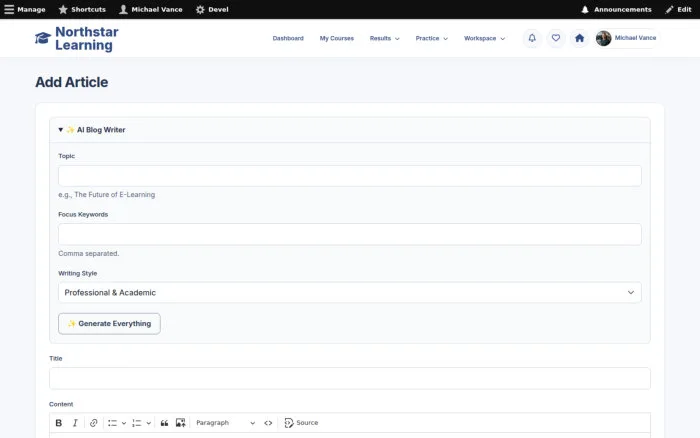Open Shortcuts in the admin toolbar
Viewport: 700px width, 438px height.
coord(82,9)
